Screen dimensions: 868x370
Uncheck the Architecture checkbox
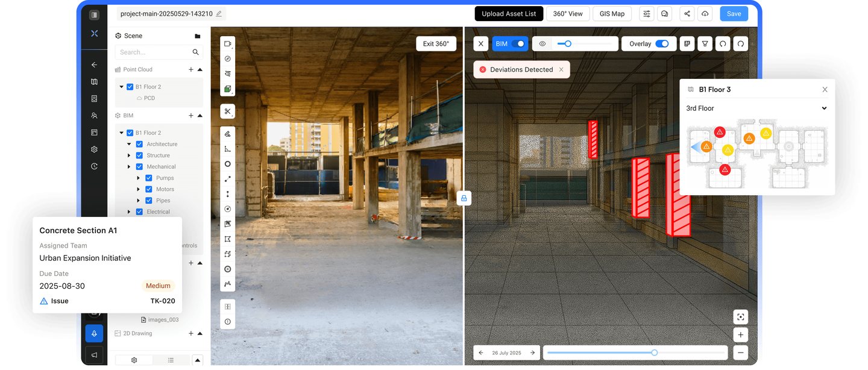[139, 144]
